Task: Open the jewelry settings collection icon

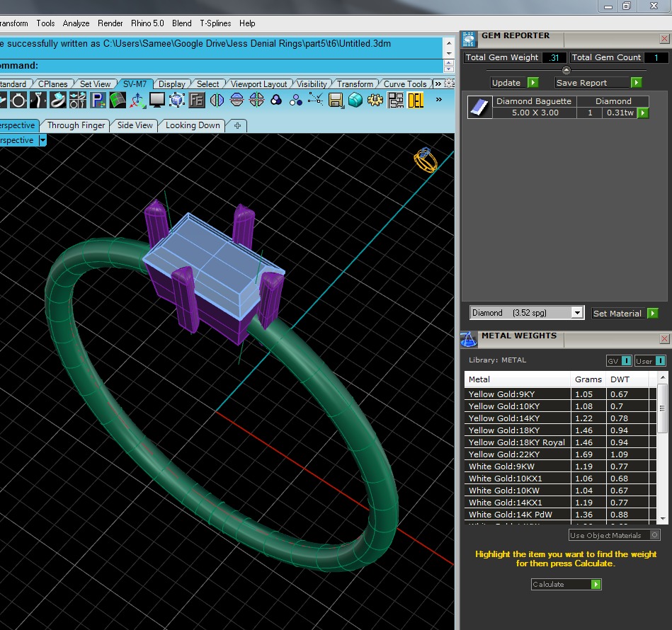Action: coord(78,101)
